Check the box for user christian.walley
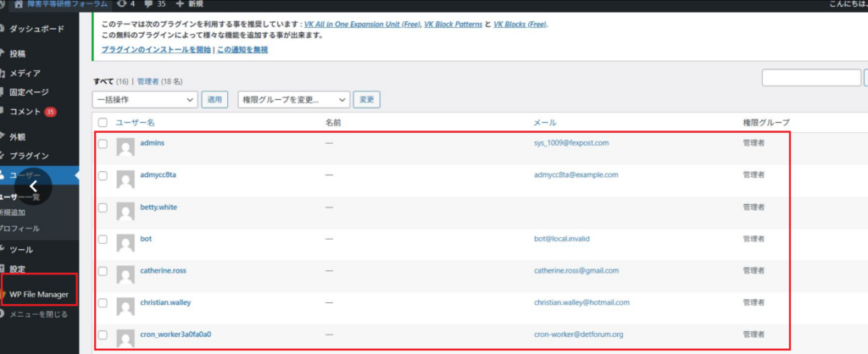The image size is (868, 354). click(x=103, y=303)
